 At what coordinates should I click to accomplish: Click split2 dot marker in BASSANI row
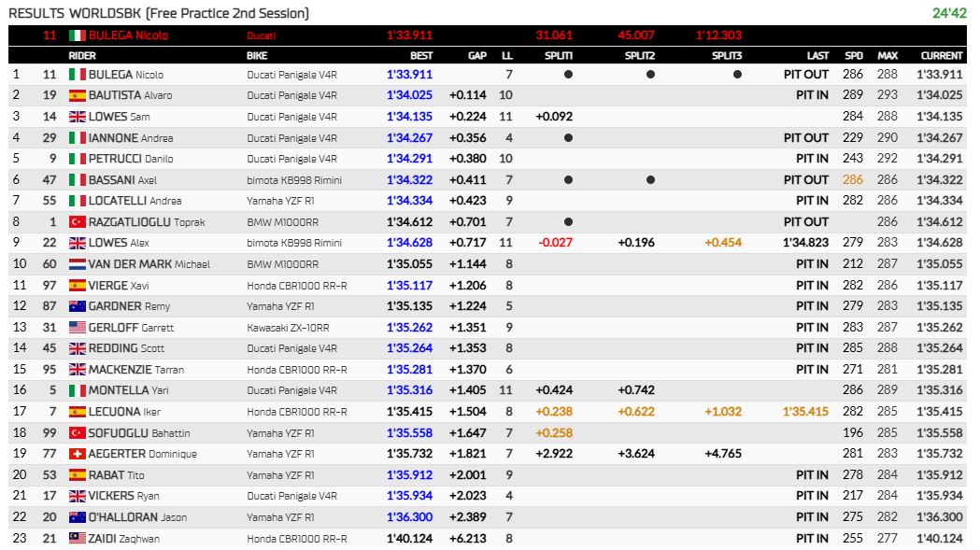click(650, 180)
